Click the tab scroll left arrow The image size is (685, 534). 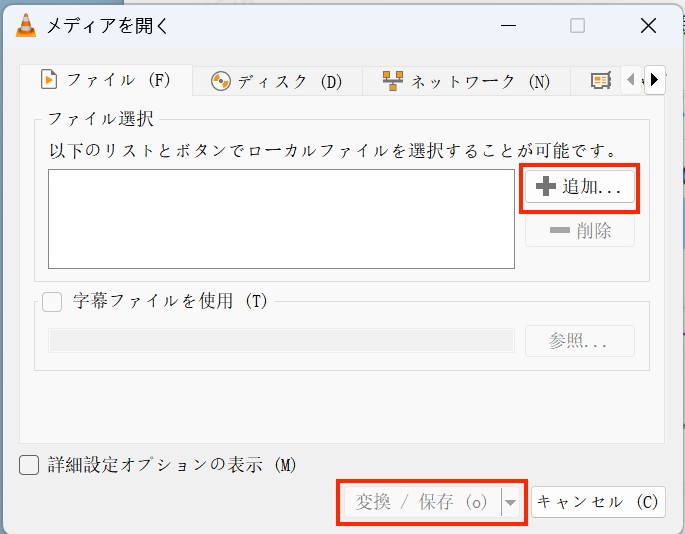tap(630, 80)
